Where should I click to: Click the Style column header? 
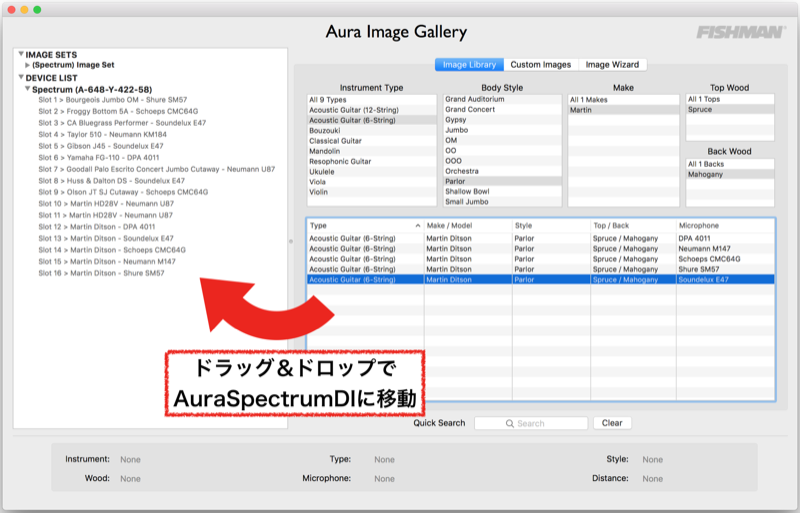pos(551,226)
